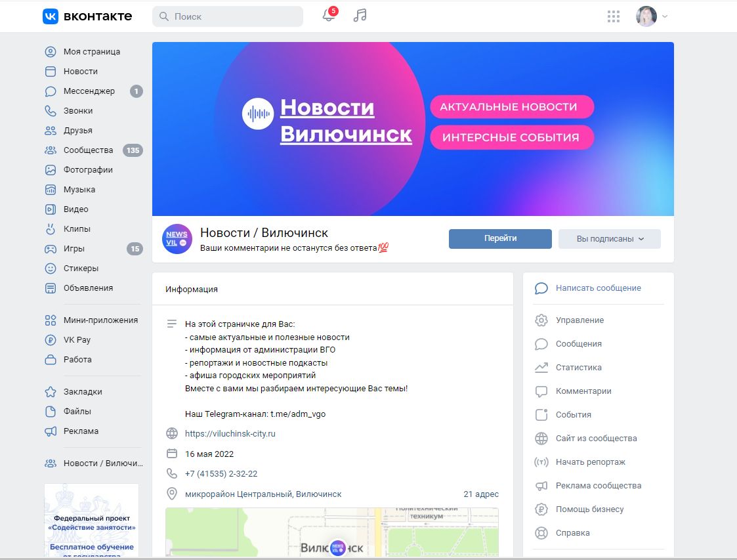Click the Реклама megaphone icon

[x=51, y=431]
